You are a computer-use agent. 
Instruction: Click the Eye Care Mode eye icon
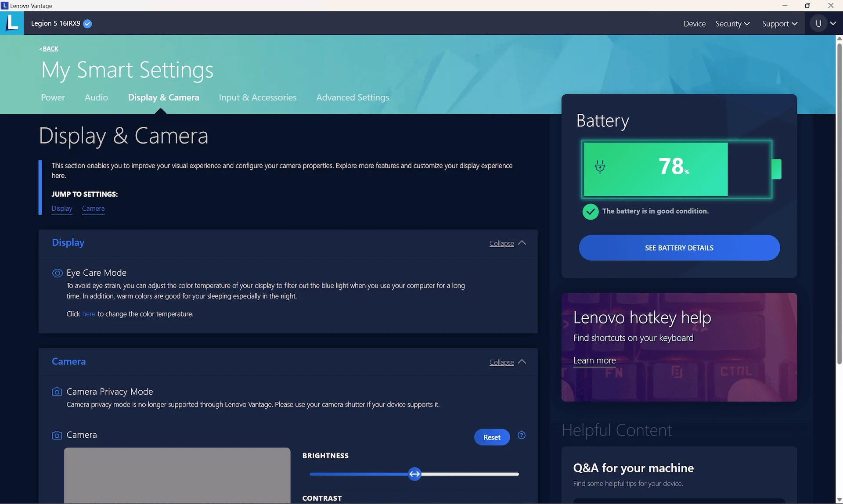point(57,273)
